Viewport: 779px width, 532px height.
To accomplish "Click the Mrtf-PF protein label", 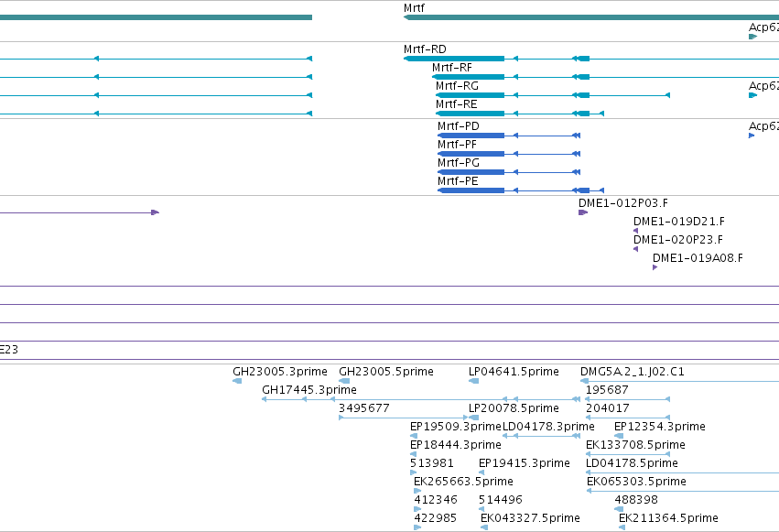I will (x=457, y=145).
